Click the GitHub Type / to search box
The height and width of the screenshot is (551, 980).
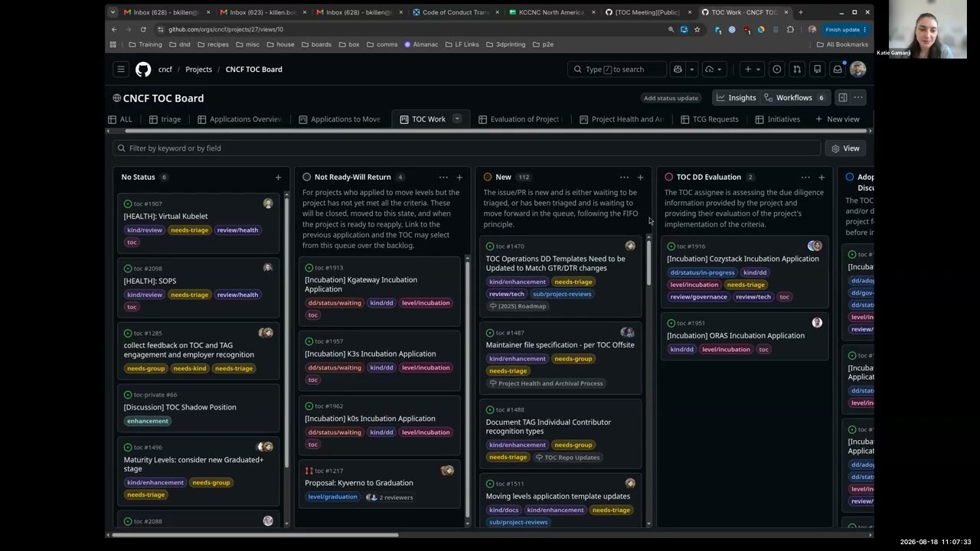click(617, 70)
